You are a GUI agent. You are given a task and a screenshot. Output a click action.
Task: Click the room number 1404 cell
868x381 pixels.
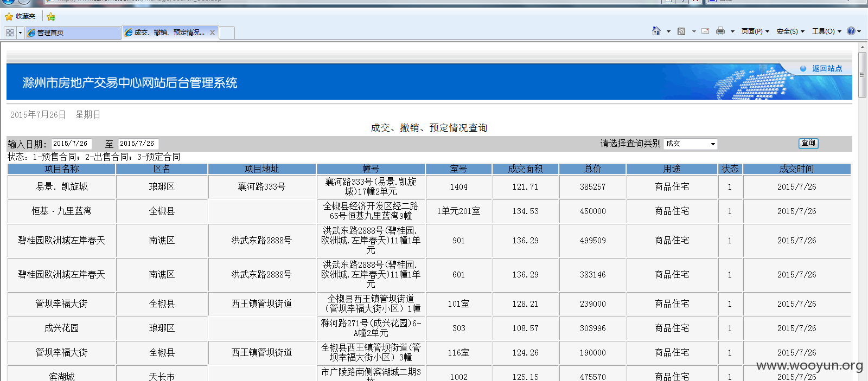click(x=458, y=187)
